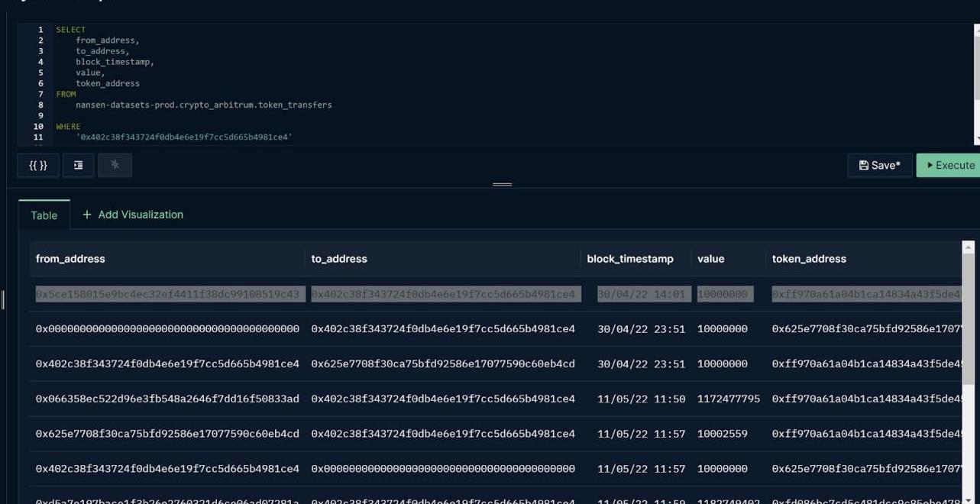Click the format query indent icon

tap(78, 165)
